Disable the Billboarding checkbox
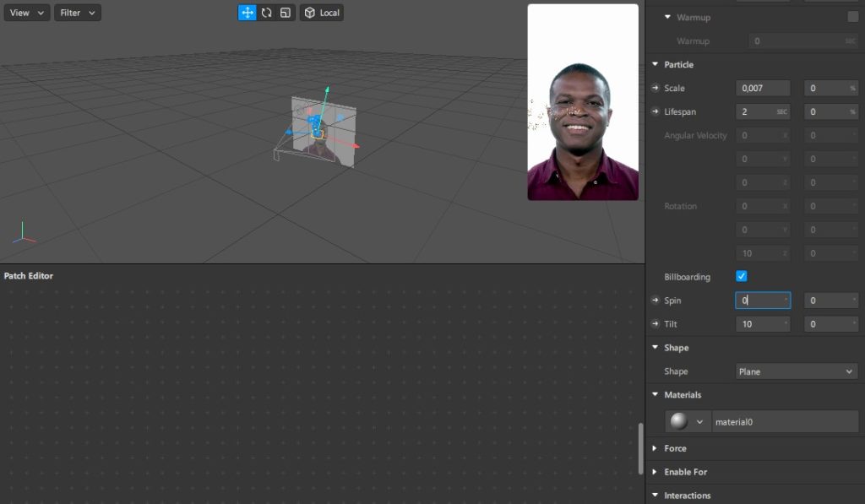 tap(742, 277)
